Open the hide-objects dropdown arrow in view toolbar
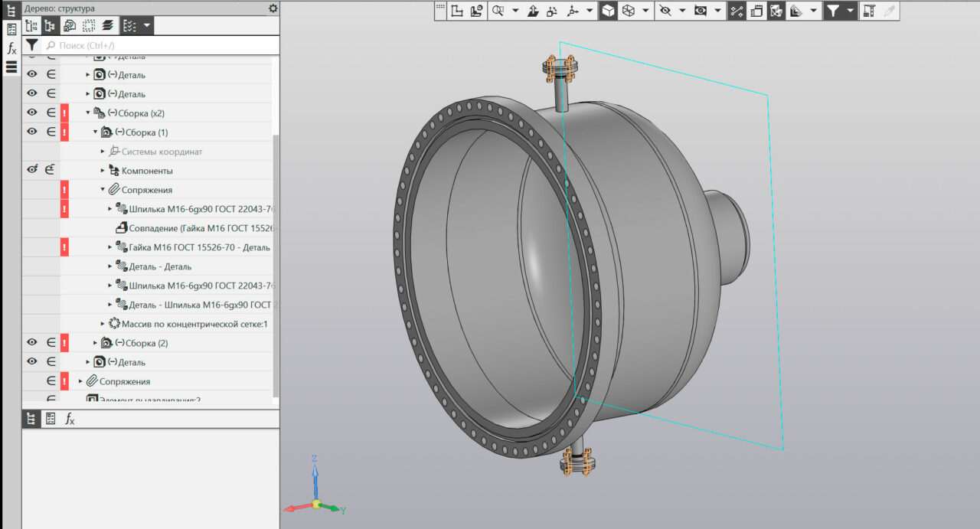980x529 pixels. click(681, 11)
